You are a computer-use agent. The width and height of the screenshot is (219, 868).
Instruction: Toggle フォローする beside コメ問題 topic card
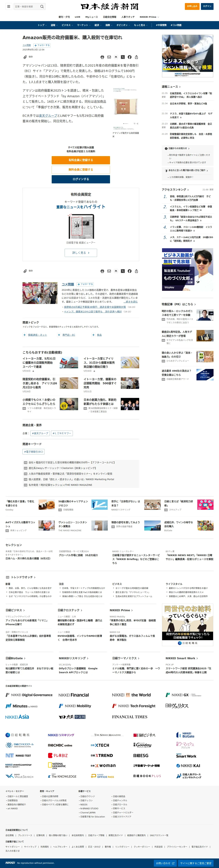85,284
